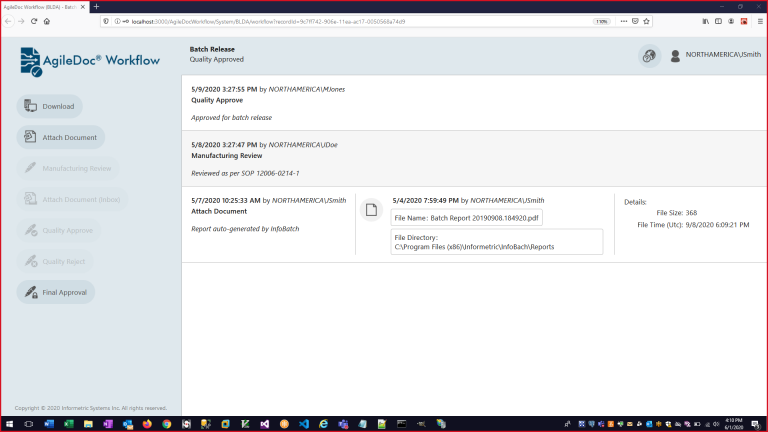Click the Download button in sidebar

[x=49, y=106]
